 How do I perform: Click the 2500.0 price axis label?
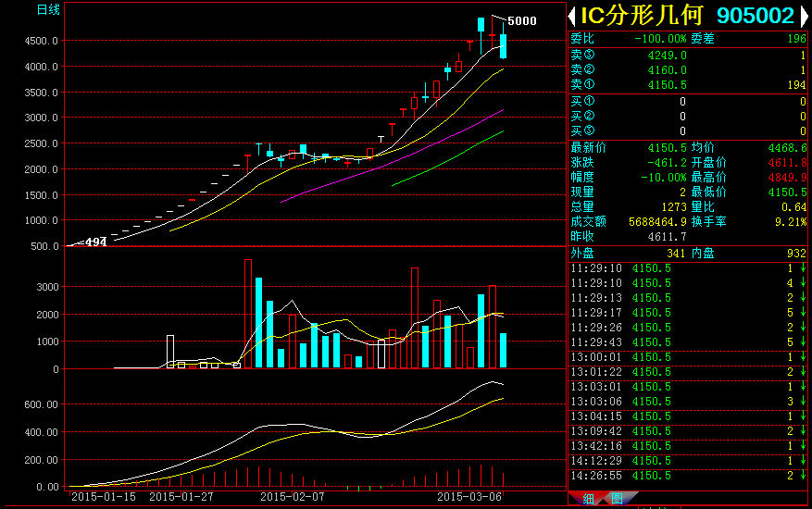click(x=42, y=144)
